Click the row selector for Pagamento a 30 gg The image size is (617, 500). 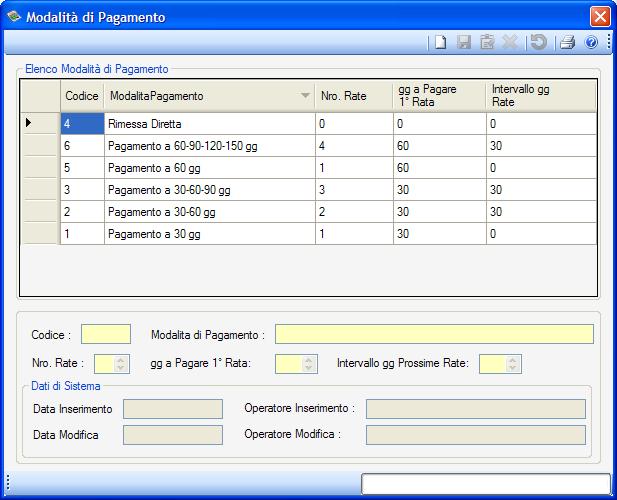tap(40, 233)
